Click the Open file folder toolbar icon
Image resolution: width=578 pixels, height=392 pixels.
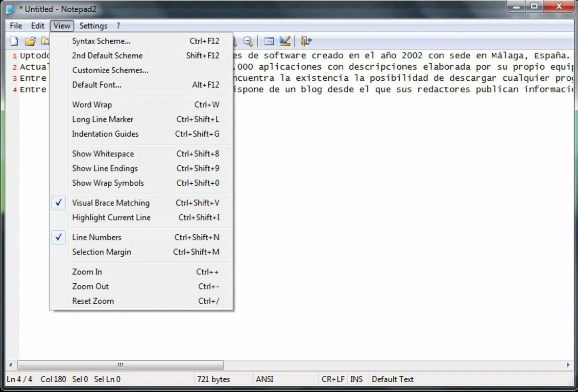click(x=30, y=41)
